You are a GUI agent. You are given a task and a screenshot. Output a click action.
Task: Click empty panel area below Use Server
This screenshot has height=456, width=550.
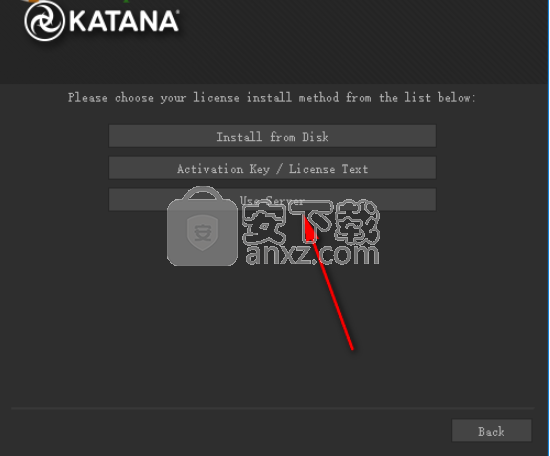click(273, 333)
